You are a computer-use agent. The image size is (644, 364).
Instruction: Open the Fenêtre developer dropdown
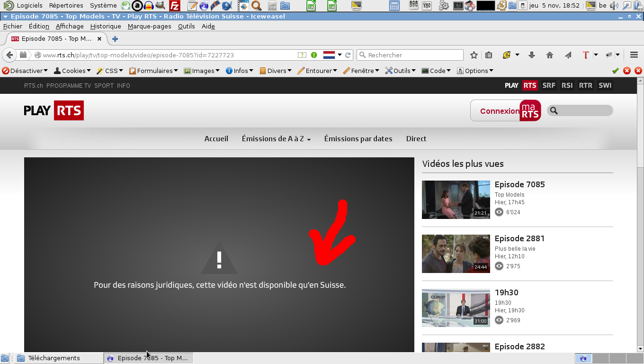coord(361,71)
